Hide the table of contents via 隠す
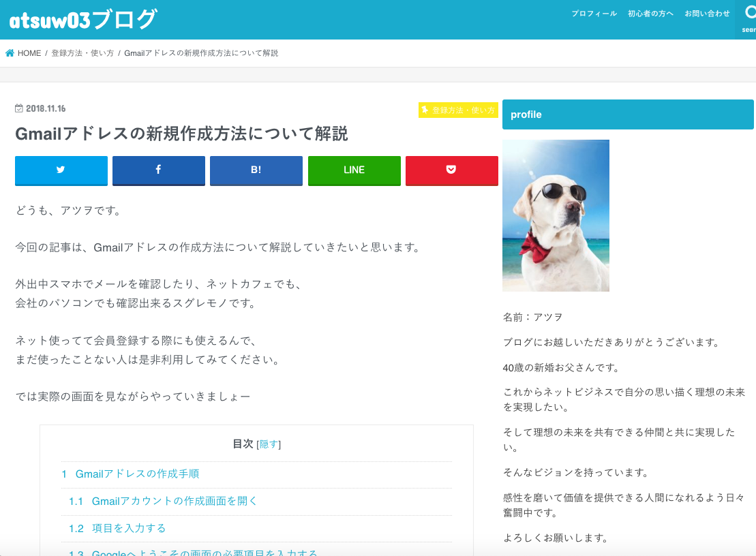756x556 pixels. 269,444
